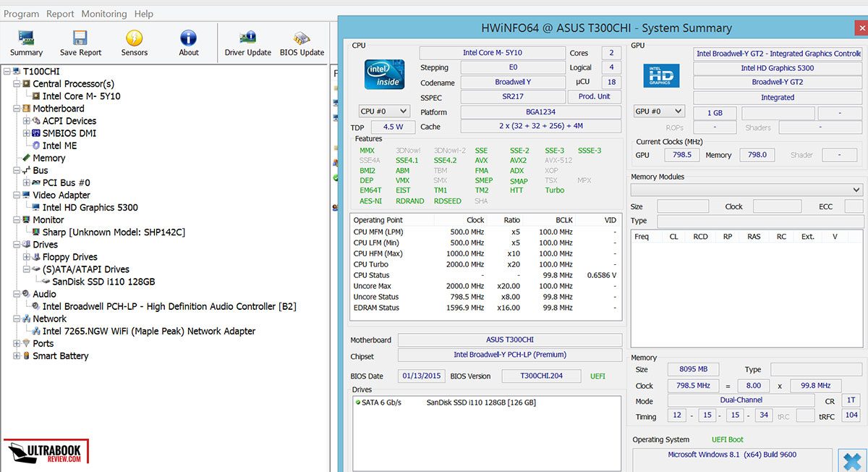Screen dimensions: 868x472
Task: Click the Motherboard tree icon
Action: [x=27, y=109]
